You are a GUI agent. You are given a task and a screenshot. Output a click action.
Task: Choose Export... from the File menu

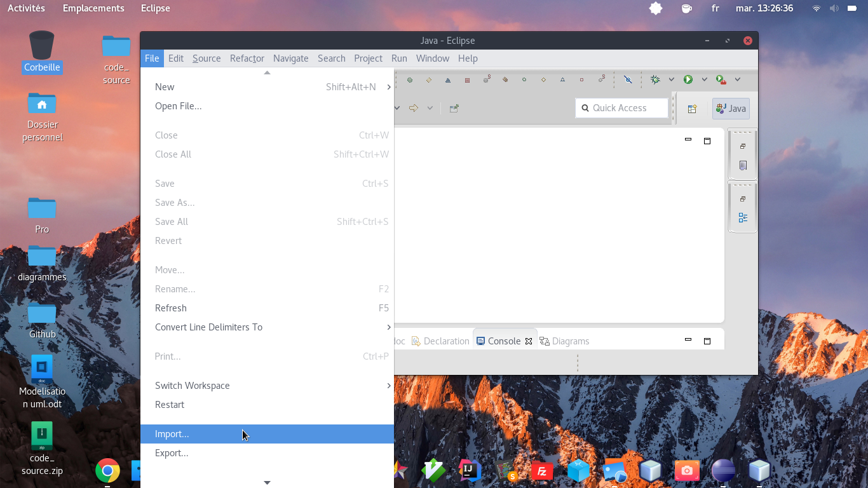pyautogui.click(x=267, y=453)
